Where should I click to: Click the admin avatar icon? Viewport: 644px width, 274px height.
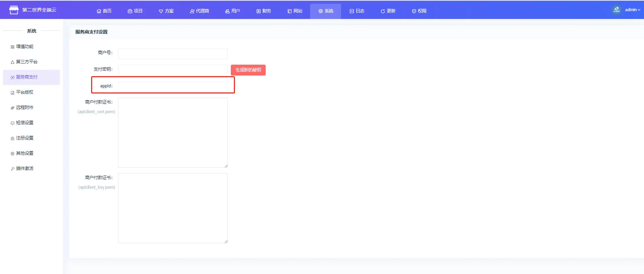point(617,10)
